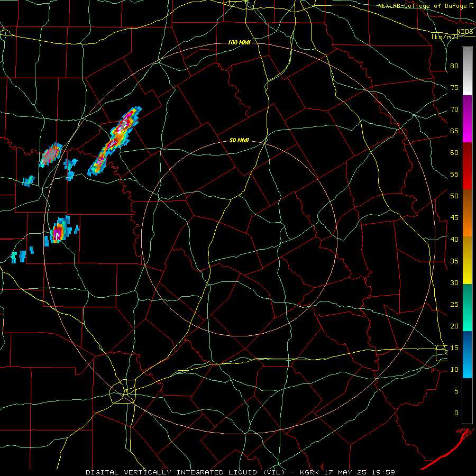This screenshot has height=476, width=476.
Task: Click the DIGITAL VERTICALLY INTEGRATED LIQUID (VIL) caption
Action: (184, 472)
